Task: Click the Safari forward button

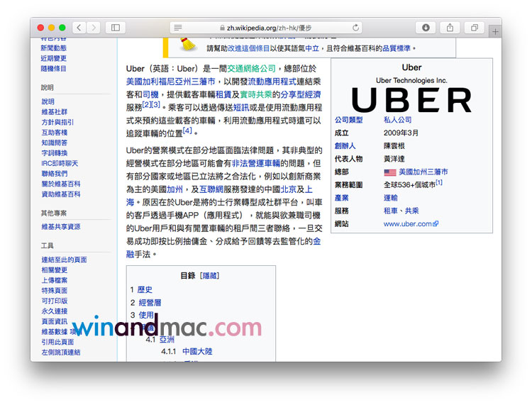Action: pos(94,28)
